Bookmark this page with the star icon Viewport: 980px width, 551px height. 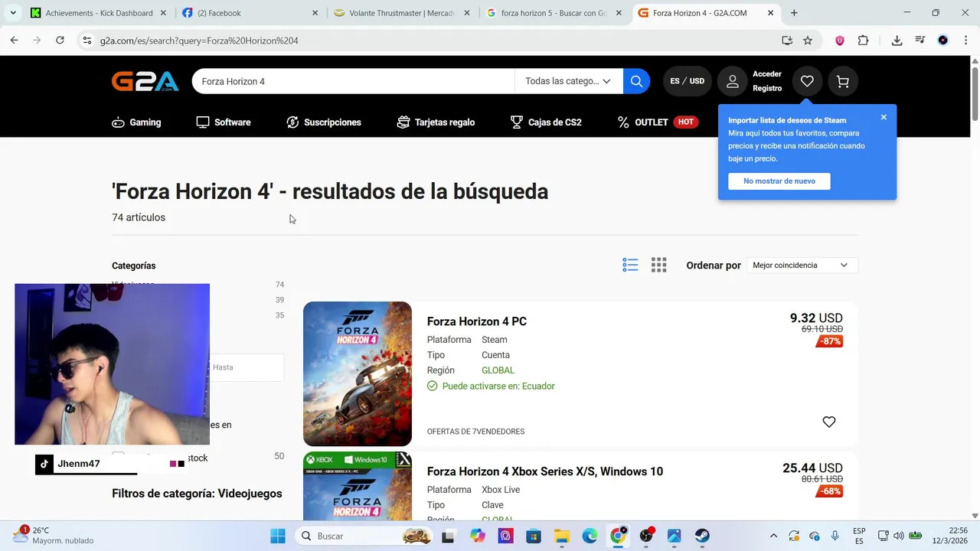[x=808, y=41]
